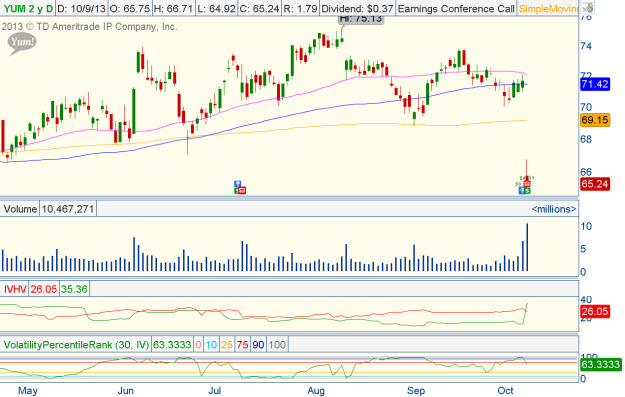Image resolution: width=625 pixels, height=397 pixels.
Task: Click the gray 100 level value
Action: point(277,345)
